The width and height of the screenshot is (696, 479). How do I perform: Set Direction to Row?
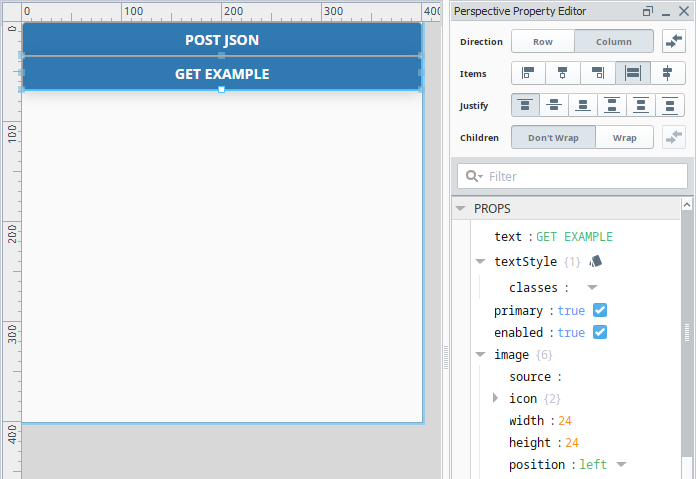click(543, 41)
